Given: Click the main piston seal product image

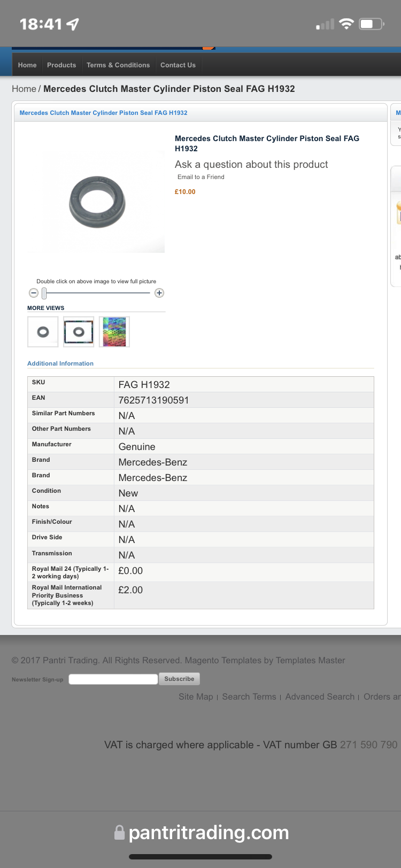Looking at the screenshot, I should [97, 201].
